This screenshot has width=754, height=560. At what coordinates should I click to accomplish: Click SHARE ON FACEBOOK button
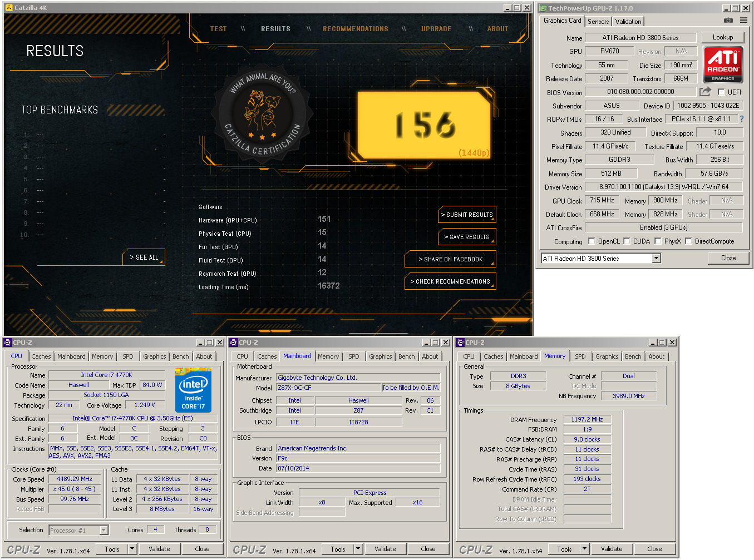pyautogui.click(x=450, y=259)
